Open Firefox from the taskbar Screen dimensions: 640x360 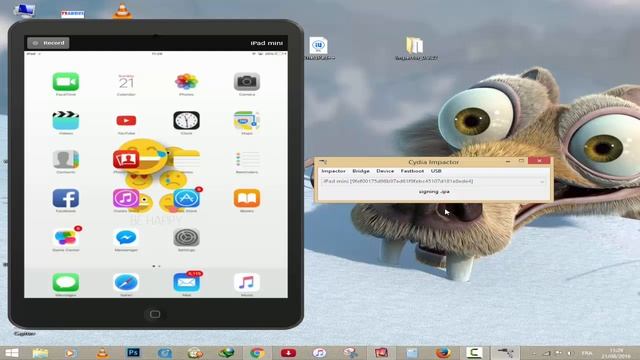[x=443, y=353]
